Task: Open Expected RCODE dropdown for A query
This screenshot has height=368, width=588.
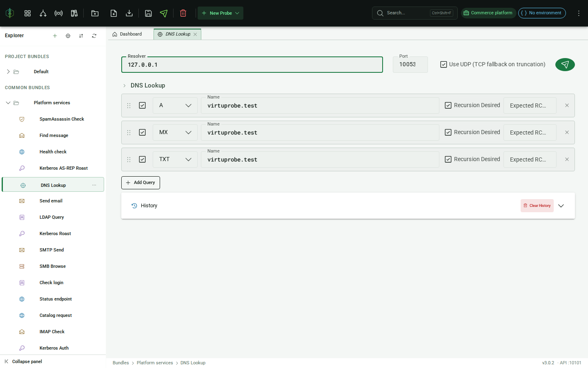Action: 530,105
